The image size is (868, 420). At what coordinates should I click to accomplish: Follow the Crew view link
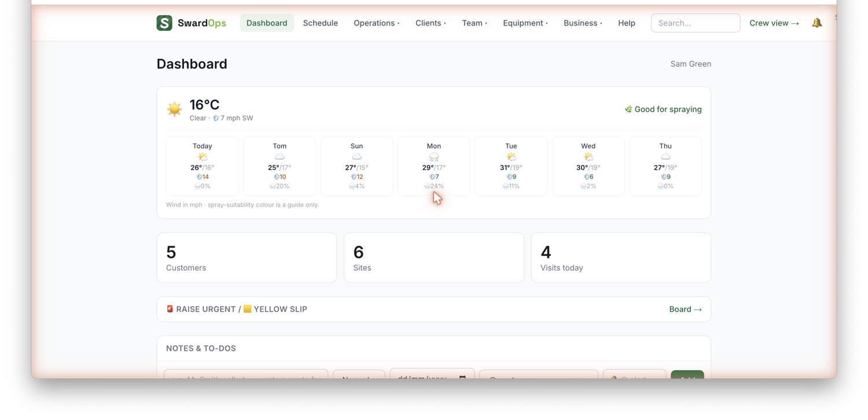[x=774, y=23]
